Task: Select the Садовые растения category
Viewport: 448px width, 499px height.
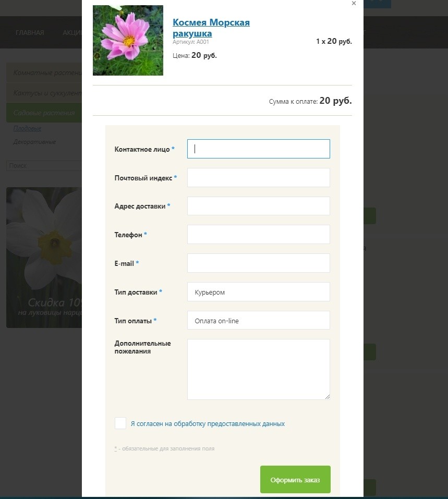Action: click(x=44, y=113)
